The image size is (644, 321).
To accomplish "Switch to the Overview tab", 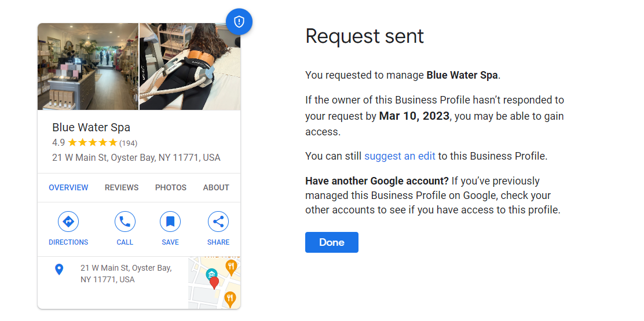I will tap(68, 187).
